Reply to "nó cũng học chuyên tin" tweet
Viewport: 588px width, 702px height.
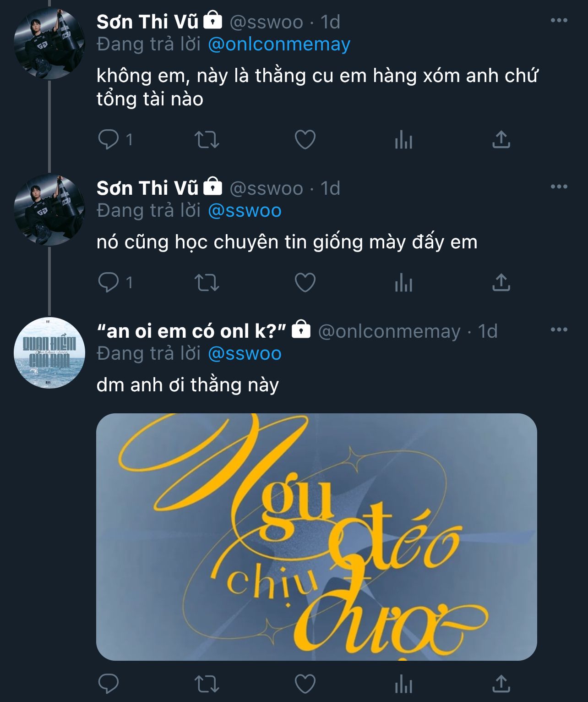(109, 282)
